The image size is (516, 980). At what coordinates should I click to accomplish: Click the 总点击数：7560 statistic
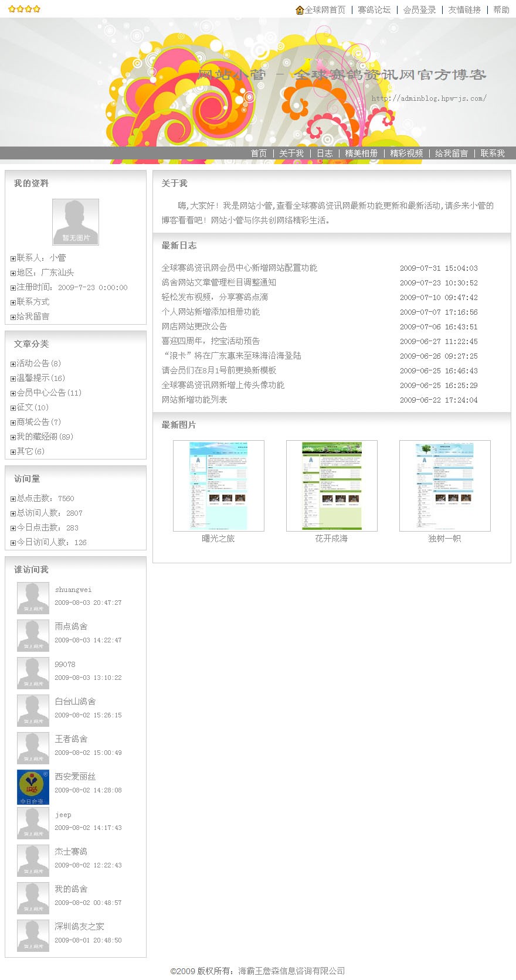coord(45,498)
